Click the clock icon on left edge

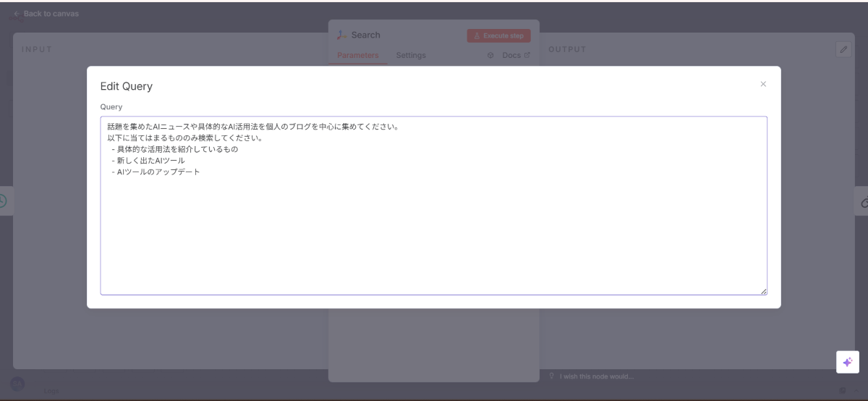(3, 201)
